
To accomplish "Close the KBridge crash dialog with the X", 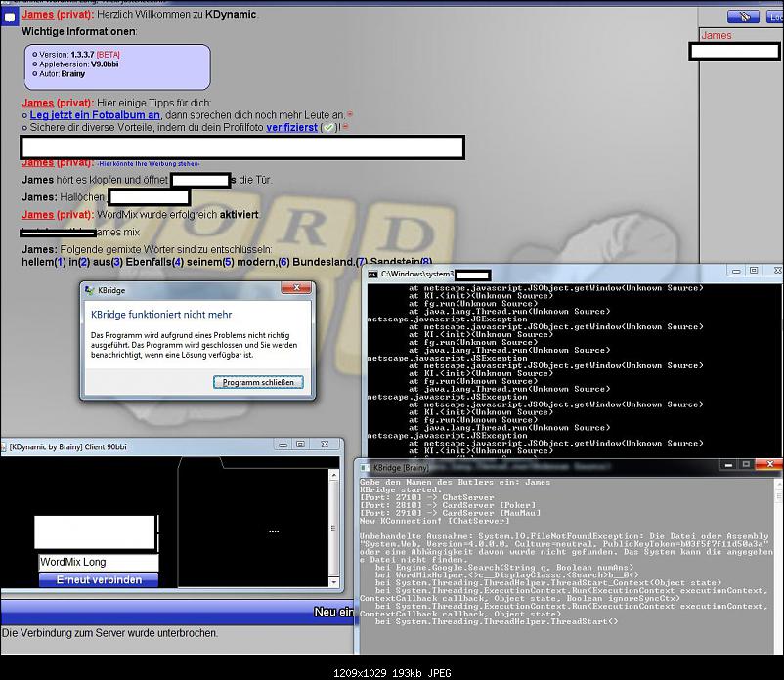I will tap(295, 289).
